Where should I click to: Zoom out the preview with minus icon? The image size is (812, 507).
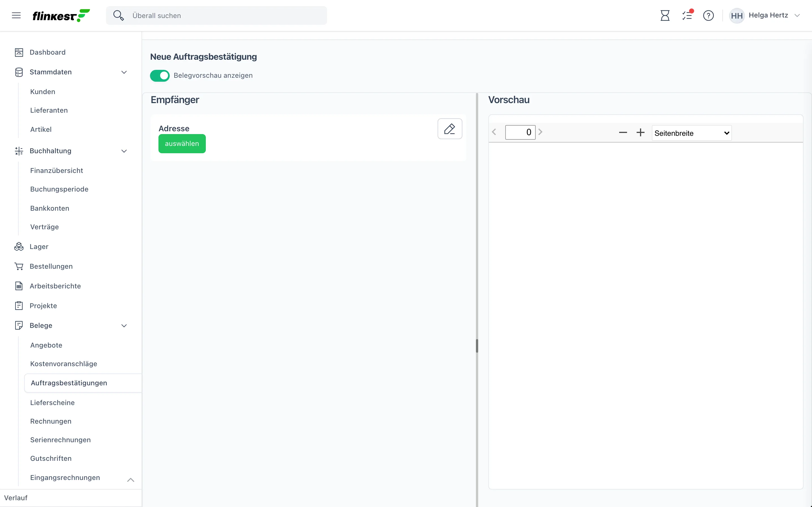pyautogui.click(x=623, y=133)
